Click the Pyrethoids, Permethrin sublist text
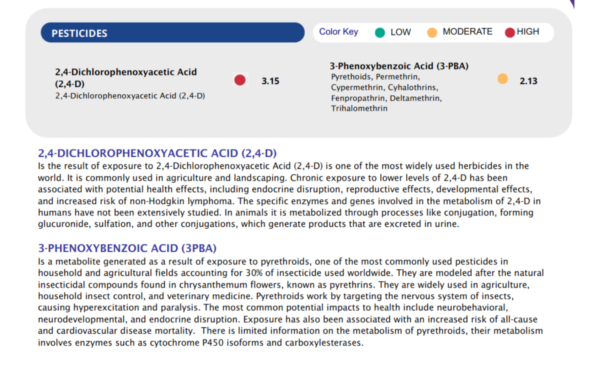This screenshot has height=378, width=600. click(375, 77)
